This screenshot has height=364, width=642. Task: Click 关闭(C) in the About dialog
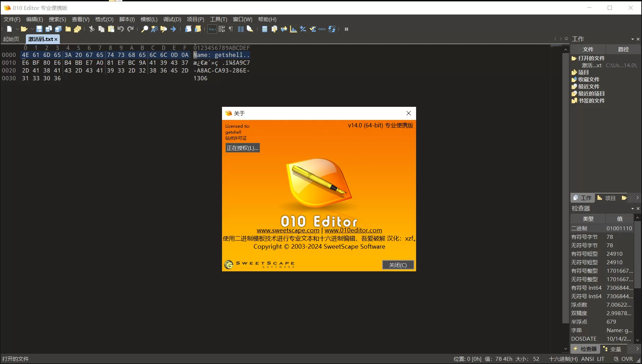click(398, 265)
